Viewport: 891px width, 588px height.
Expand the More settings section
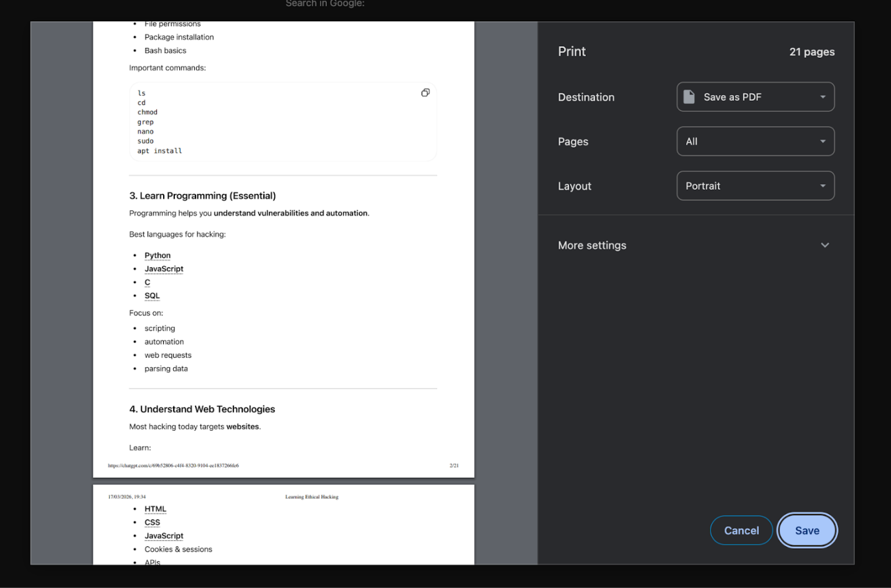[592, 245]
